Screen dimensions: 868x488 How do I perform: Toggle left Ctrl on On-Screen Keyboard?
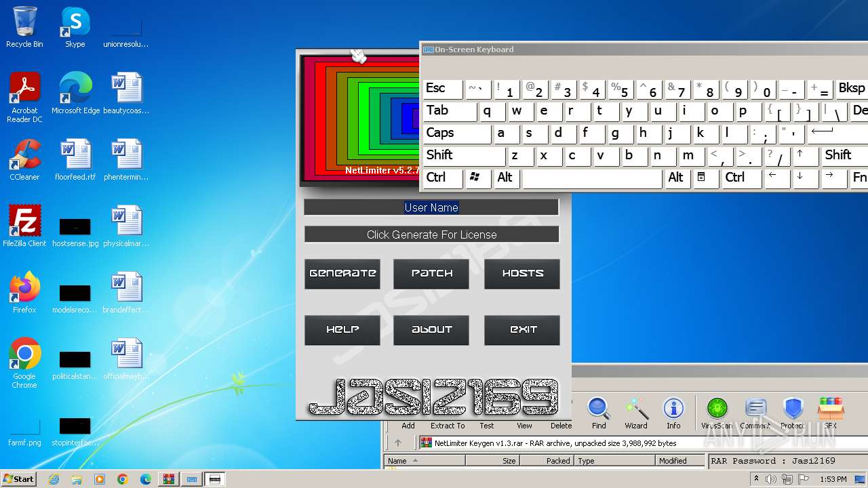tap(443, 178)
